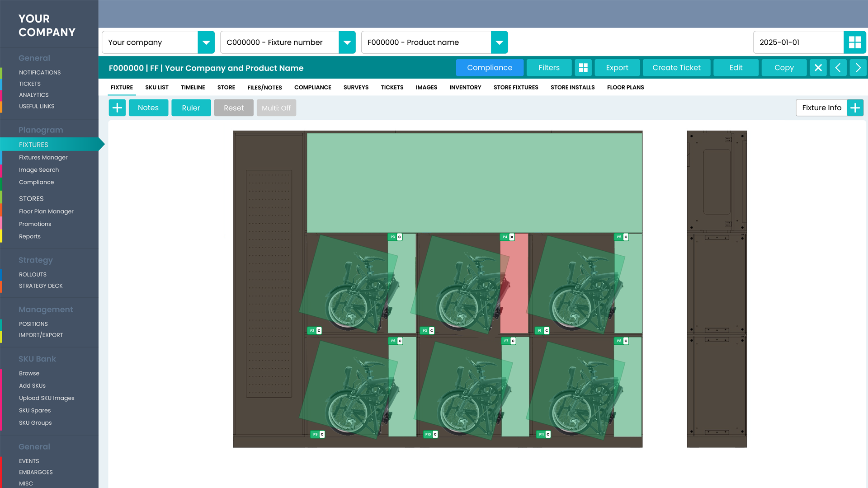Viewport: 868px width, 488px height.
Task: Toggle the Multi: Off button
Action: tap(276, 108)
